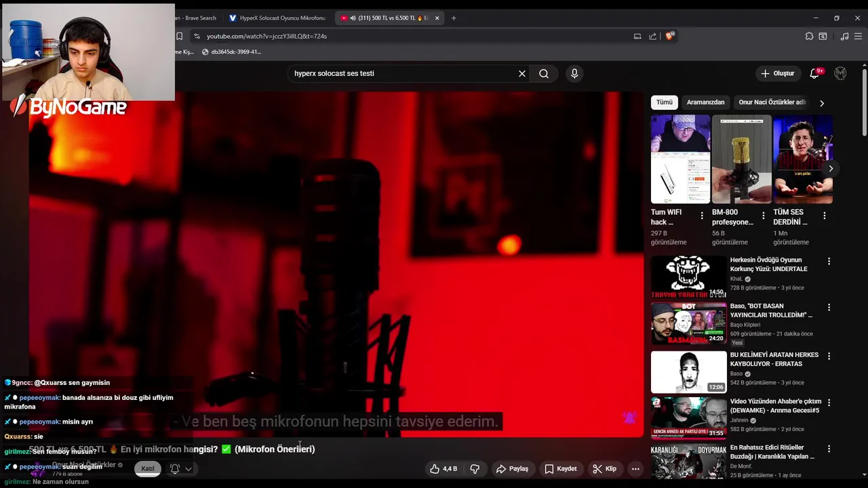Image resolution: width=868 pixels, height=488 pixels.
Task: Click the Katıl join button
Action: pyautogui.click(x=147, y=468)
